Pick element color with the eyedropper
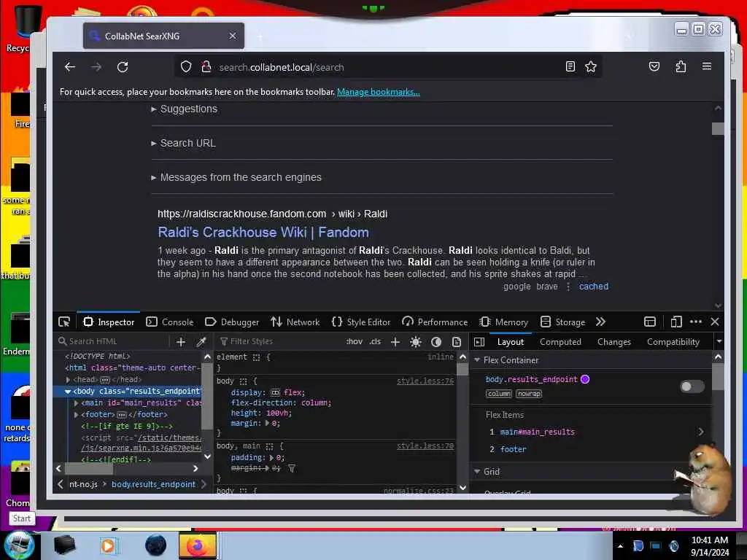 pos(201,341)
